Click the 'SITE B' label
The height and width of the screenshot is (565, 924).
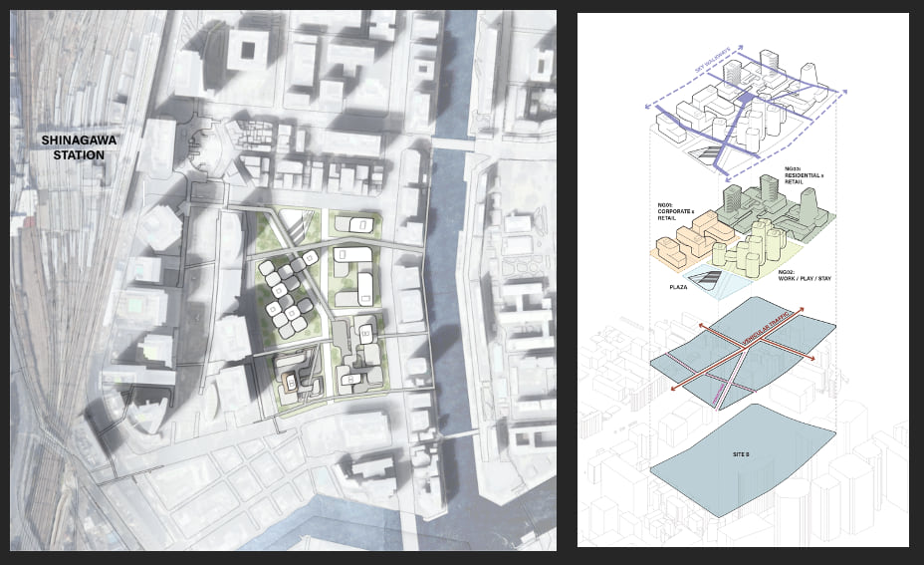[741, 454]
